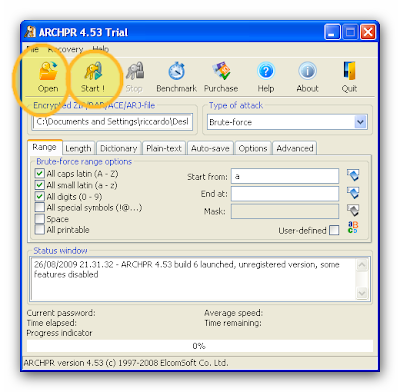Click the Time remaining label
The image size is (400, 392).
coord(233,323)
